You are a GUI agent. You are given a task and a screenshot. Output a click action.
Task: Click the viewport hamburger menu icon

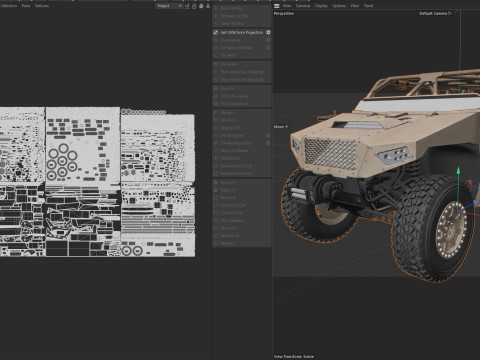[x=277, y=6]
